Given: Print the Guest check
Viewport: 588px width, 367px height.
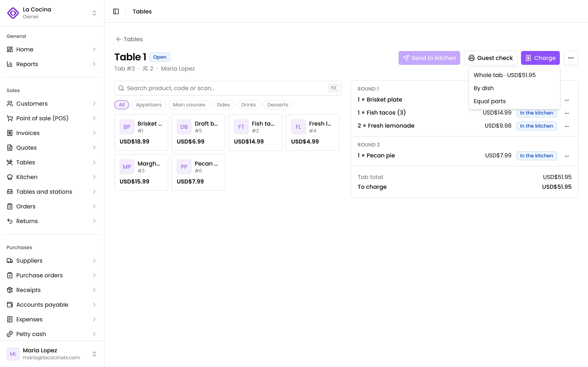Looking at the screenshot, I should coord(490,58).
